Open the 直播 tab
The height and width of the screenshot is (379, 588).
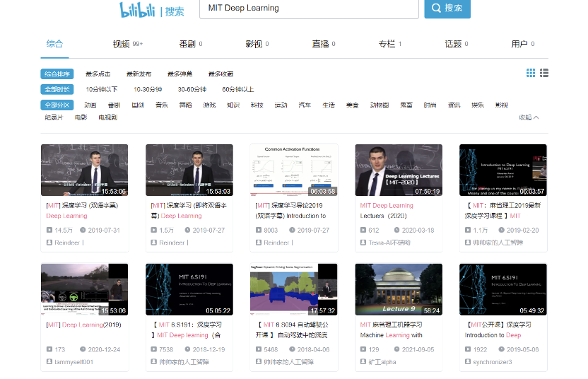pos(324,44)
